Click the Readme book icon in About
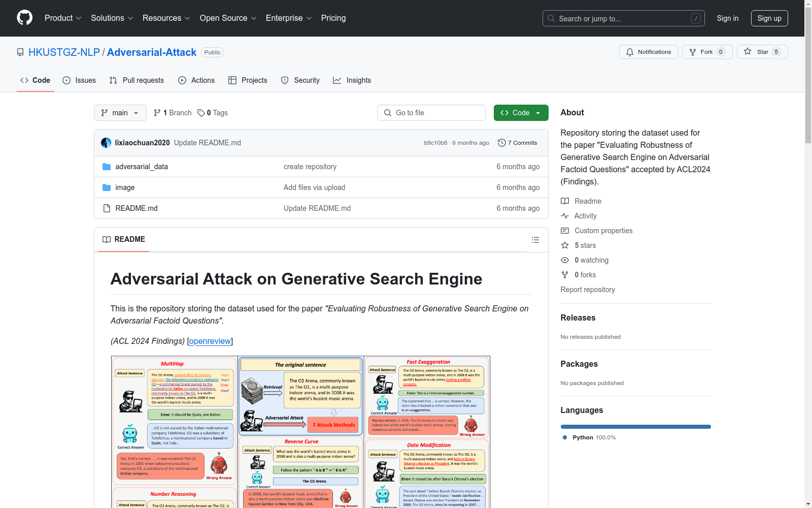The image size is (812, 508). (x=565, y=201)
